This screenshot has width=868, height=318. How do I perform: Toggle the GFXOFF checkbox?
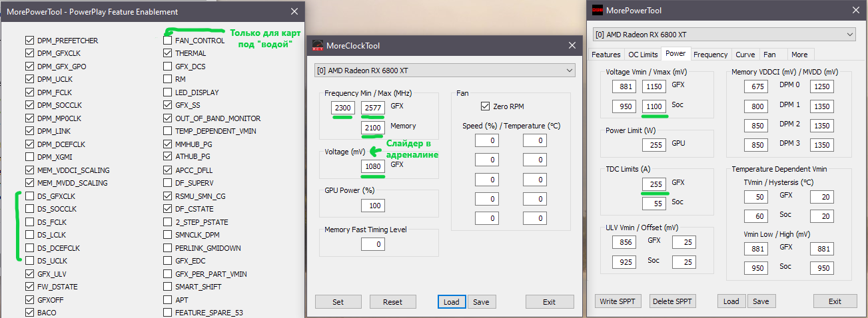[29, 300]
